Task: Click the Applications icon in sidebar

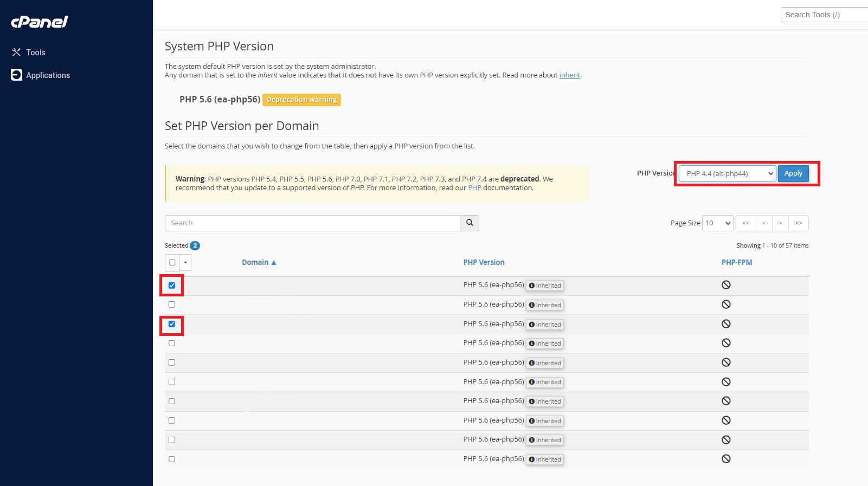Action: point(16,75)
